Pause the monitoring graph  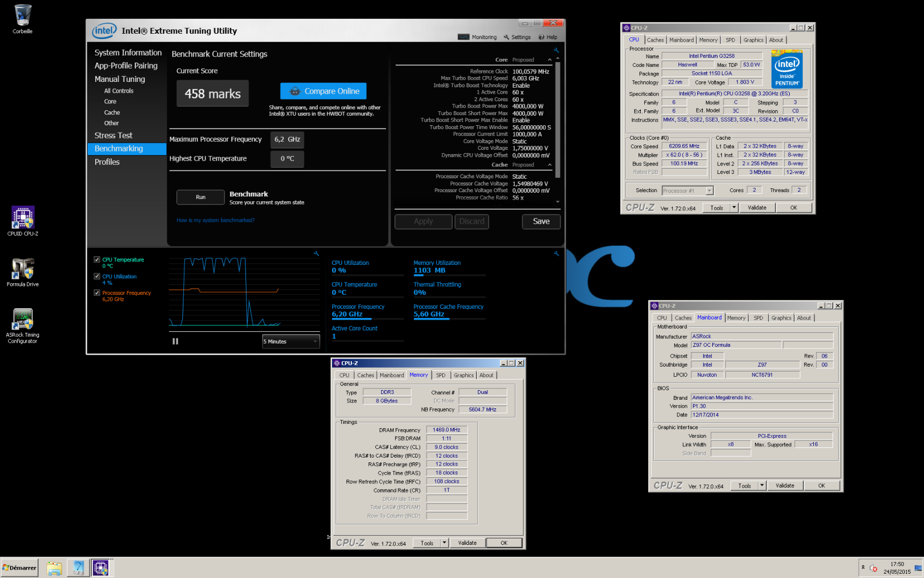click(x=175, y=341)
